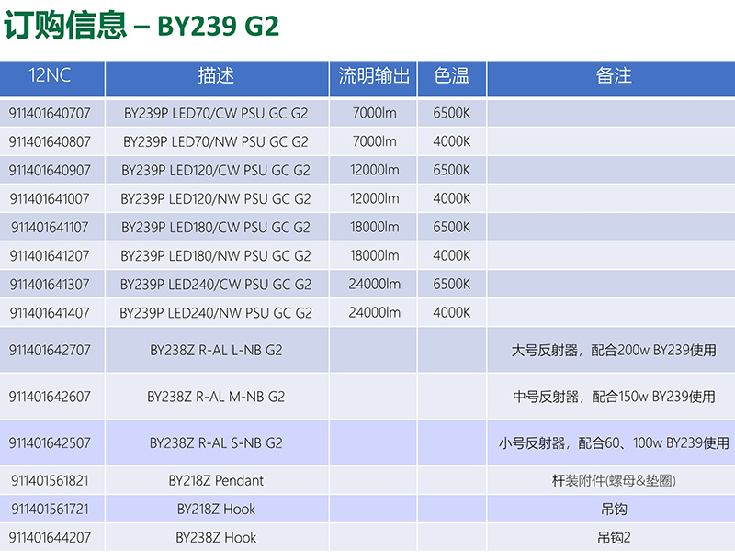
Task: Click description BY239P LED120/CW PSU GC G2
Action: click(216, 171)
